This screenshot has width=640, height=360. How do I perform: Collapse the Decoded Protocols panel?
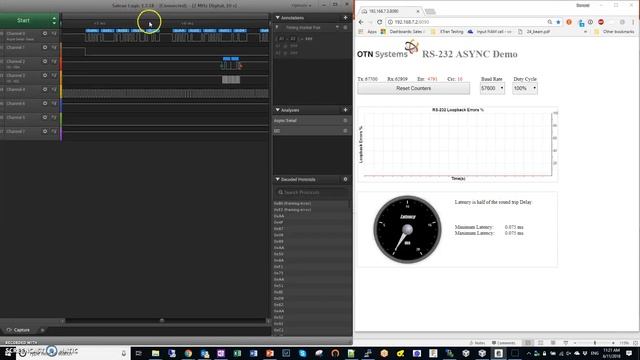click(278, 179)
